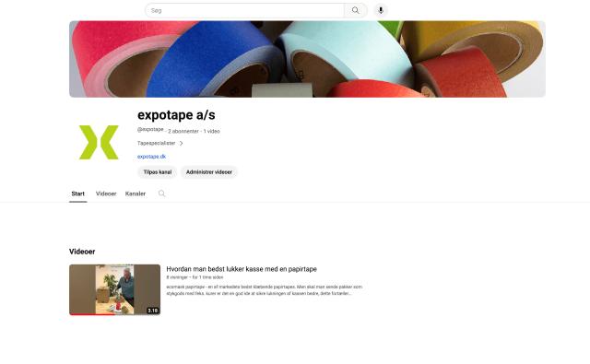Open the papirtape video thumbnail

[114, 289]
